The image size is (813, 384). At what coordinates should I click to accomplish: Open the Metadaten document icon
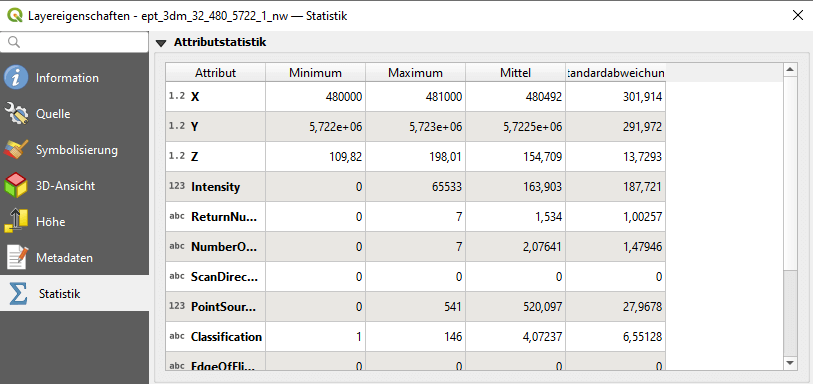coord(16,258)
